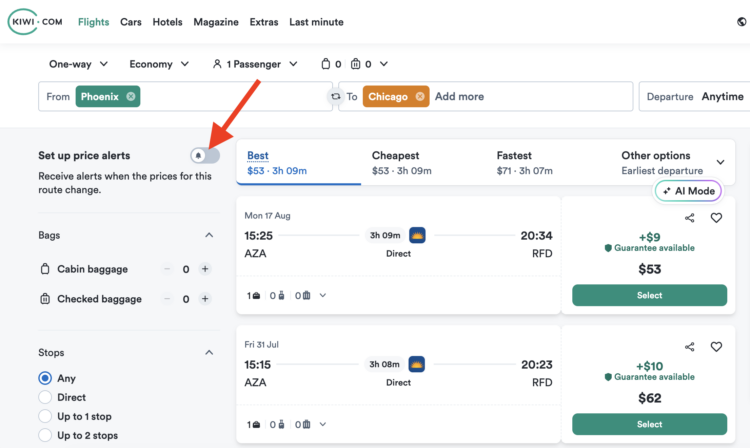Click the checked baggage icon in filters

pos(45,299)
